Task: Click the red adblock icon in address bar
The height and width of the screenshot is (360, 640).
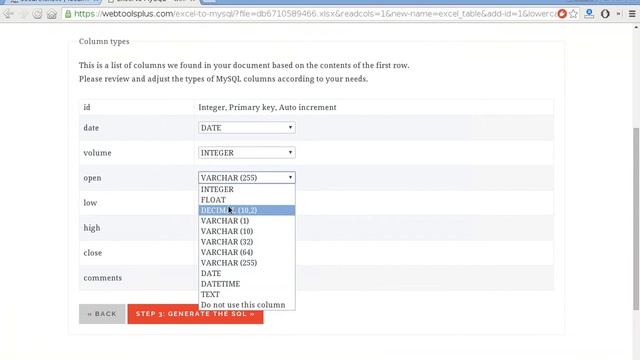Action: pos(562,14)
